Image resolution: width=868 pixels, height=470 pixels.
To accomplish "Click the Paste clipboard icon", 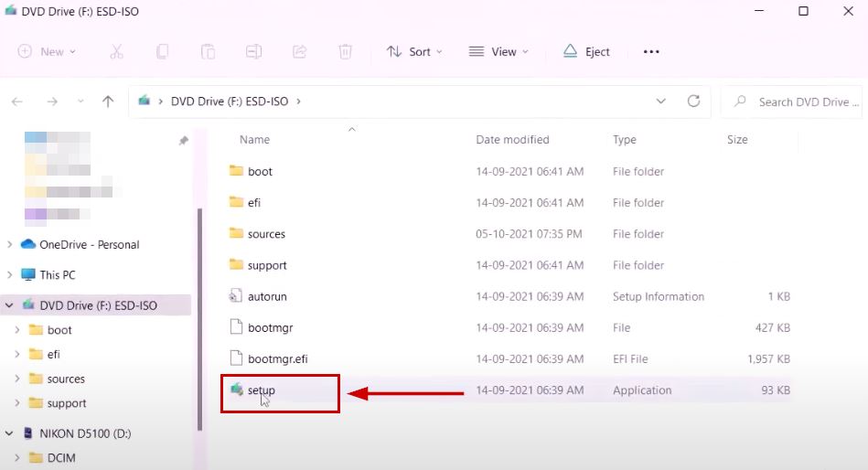I will (208, 51).
